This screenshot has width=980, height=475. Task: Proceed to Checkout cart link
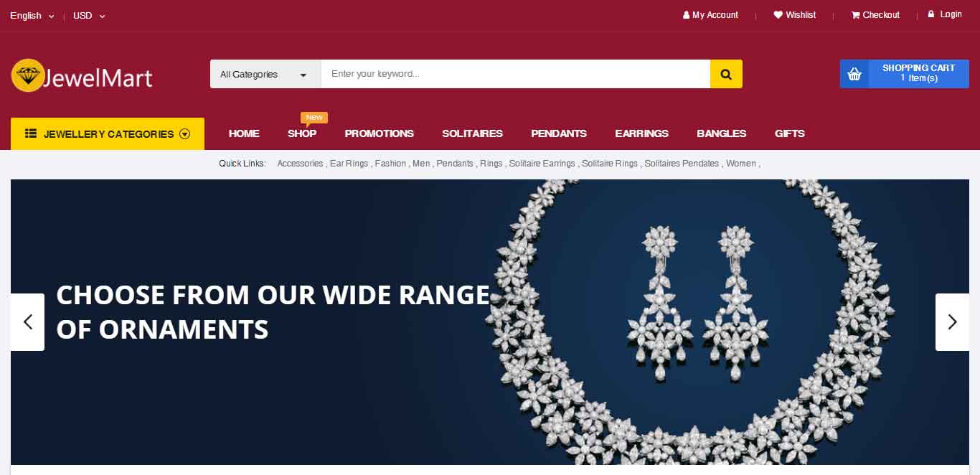pyautogui.click(x=875, y=15)
